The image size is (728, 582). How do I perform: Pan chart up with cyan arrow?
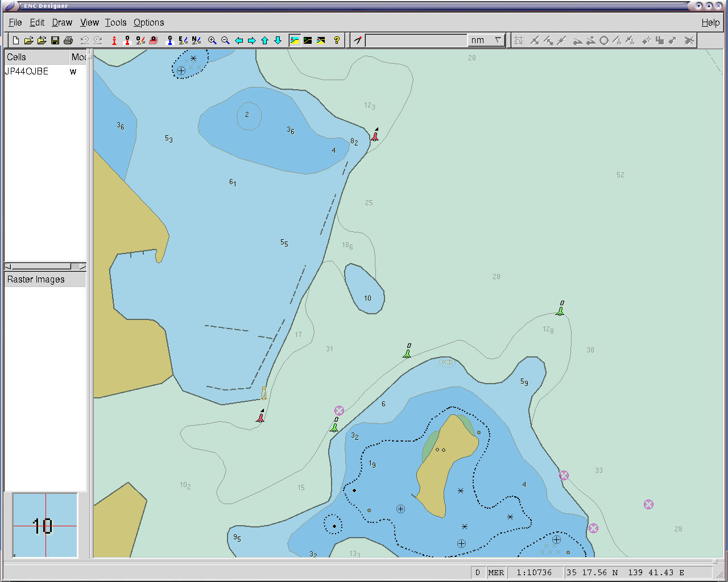click(265, 40)
